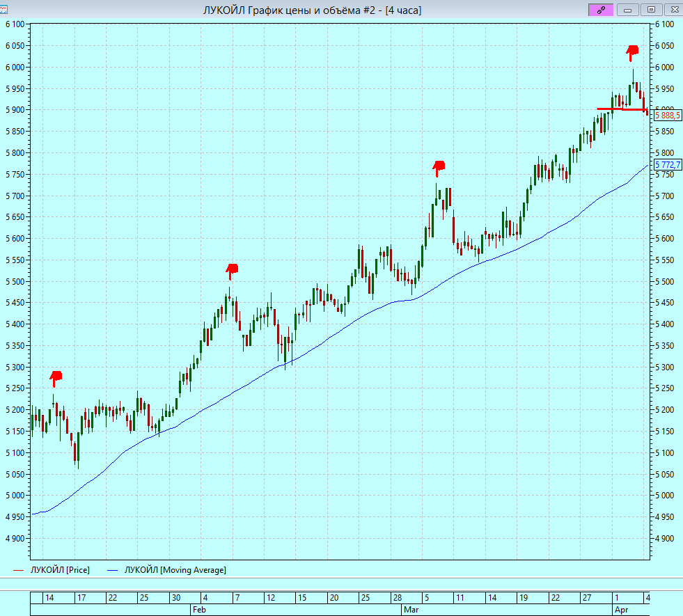Click the 6 100 label on left price axis
The height and width of the screenshot is (616, 683).
tap(15, 24)
